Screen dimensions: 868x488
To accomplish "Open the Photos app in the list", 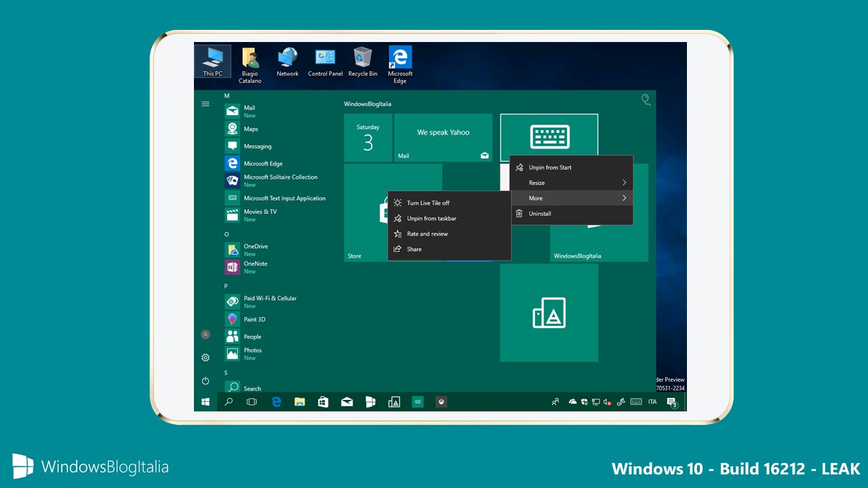I will (275, 354).
